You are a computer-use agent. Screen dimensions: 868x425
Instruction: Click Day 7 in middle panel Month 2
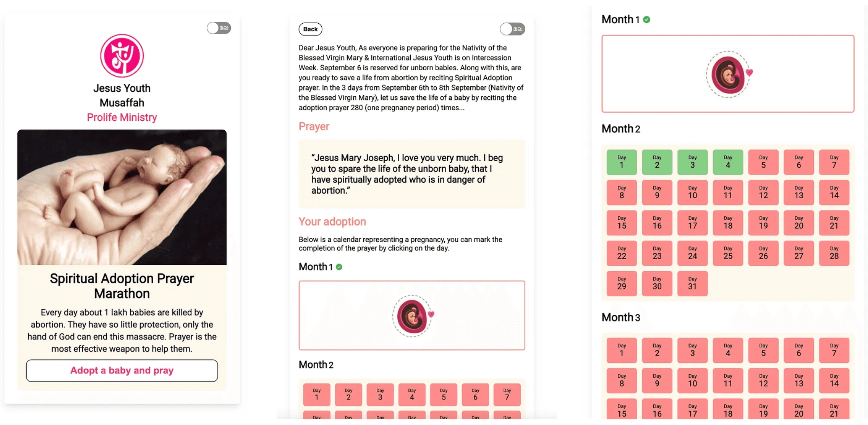click(x=507, y=394)
